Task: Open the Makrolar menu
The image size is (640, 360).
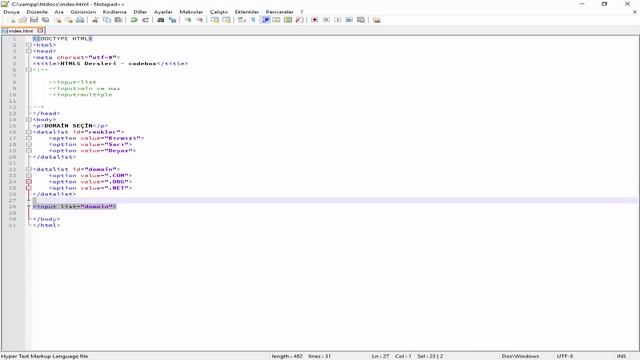Action: (191, 12)
